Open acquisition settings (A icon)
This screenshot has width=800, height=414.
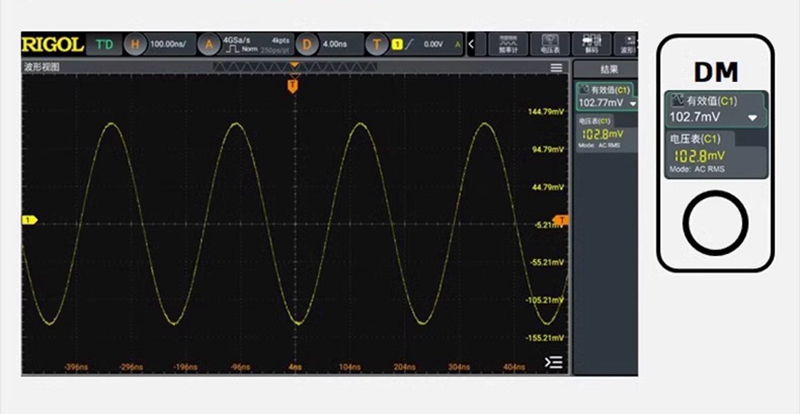209,44
